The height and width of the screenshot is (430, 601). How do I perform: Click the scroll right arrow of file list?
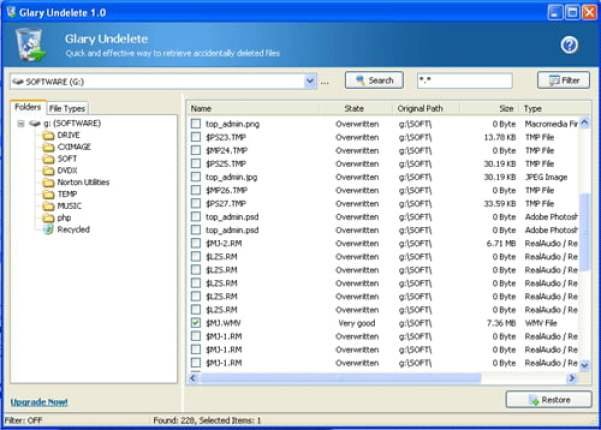(x=572, y=378)
